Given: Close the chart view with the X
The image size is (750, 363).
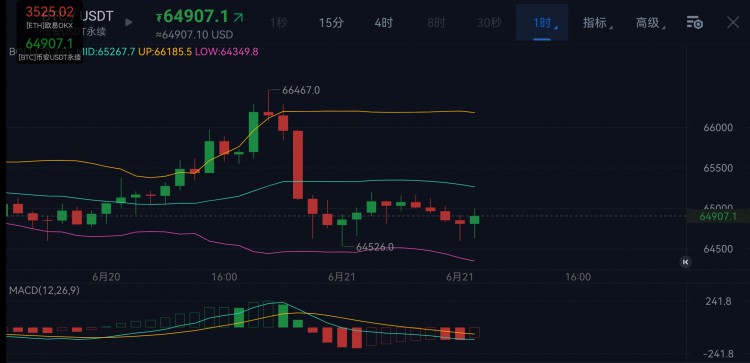Looking at the screenshot, I should [x=733, y=22].
